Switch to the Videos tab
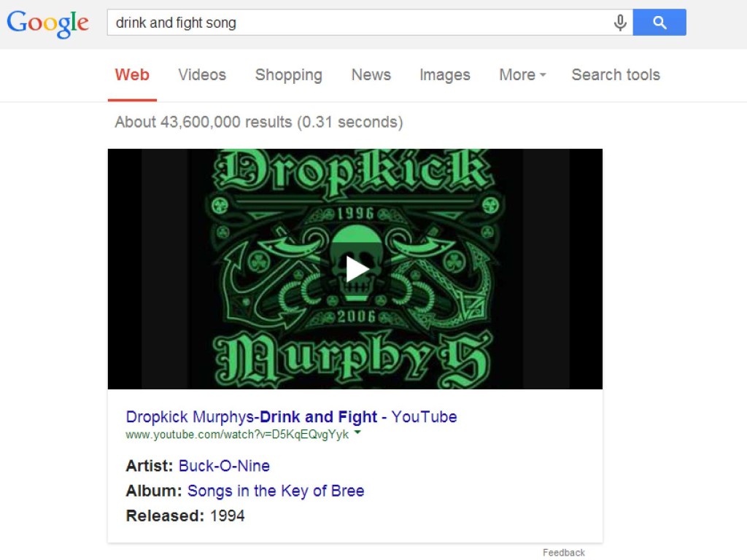Screen dimensions: 747x560 coord(202,75)
